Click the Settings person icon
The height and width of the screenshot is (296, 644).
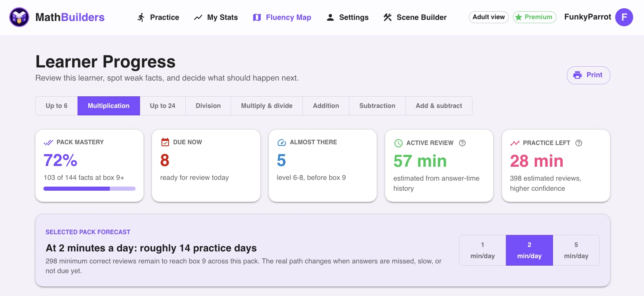coord(330,17)
